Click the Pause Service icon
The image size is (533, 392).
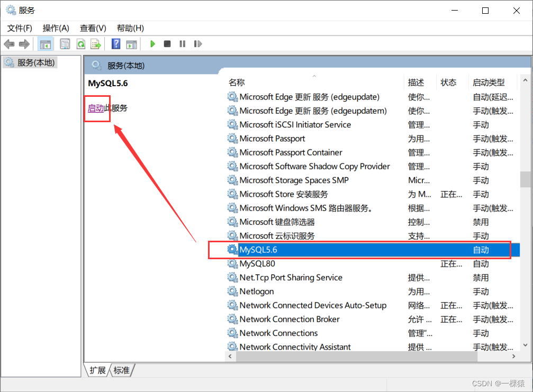[182, 44]
